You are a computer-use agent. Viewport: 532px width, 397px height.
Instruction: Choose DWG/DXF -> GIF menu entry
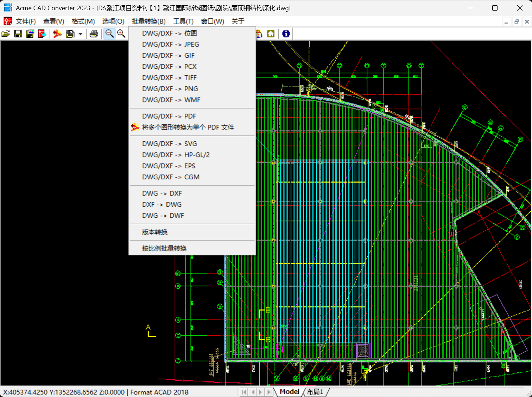coord(192,56)
